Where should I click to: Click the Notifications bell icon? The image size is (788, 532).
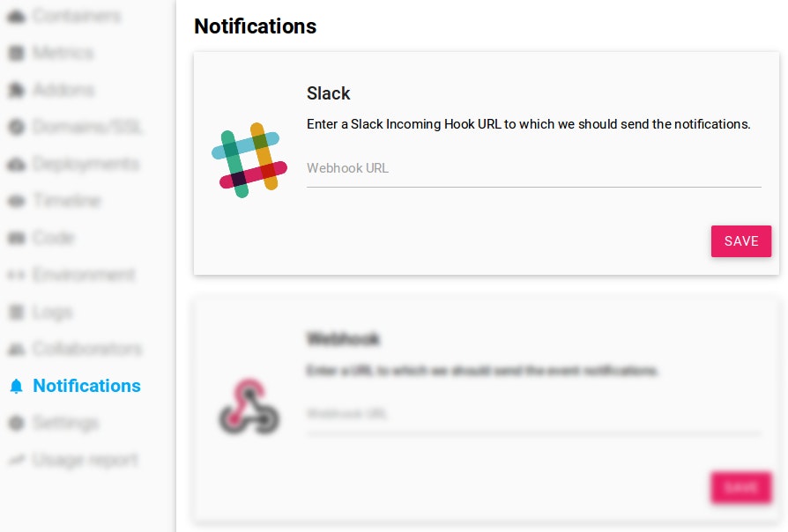18,386
